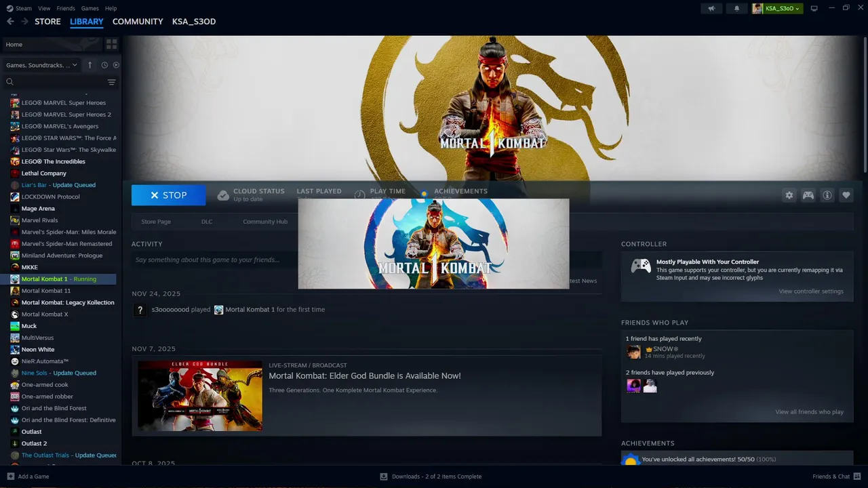
Task: Open the View menu
Action: [x=44, y=8]
